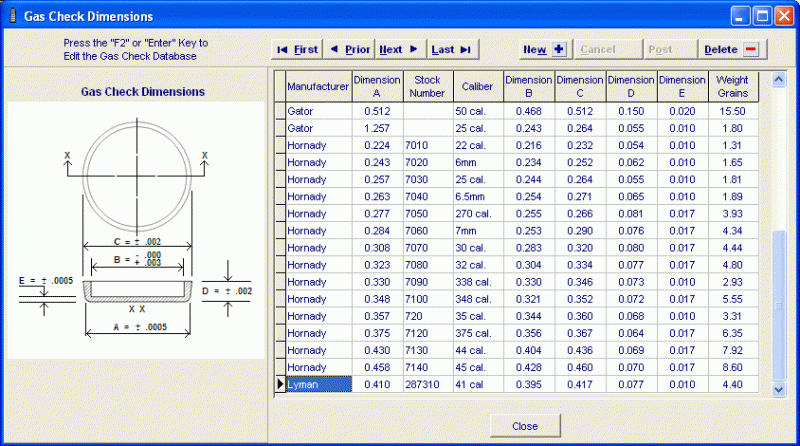This screenshot has height=446, width=800.
Task: Select the Lyman manufacturer cell
Action: tap(318, 384)
